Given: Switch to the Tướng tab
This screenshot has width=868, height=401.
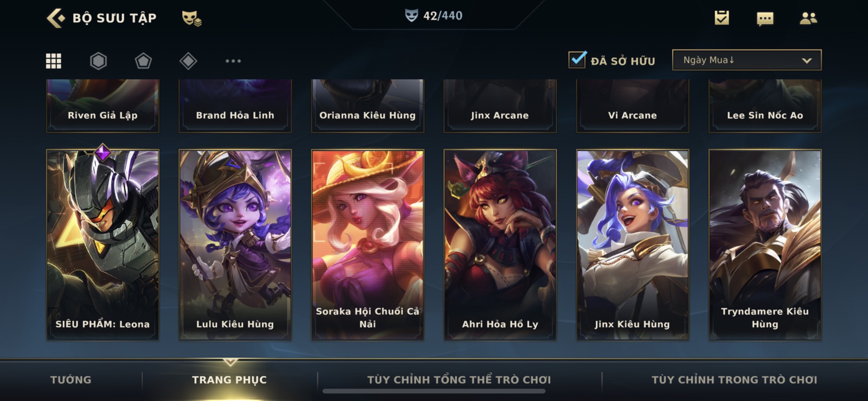Looking at the screenshot, I should click(x=71, y=380).
